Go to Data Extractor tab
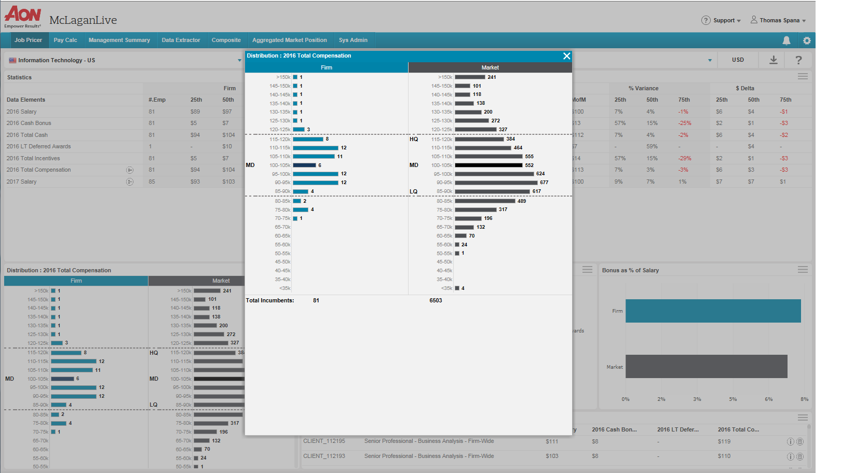868x473 pixels. (x=181, y=40)
